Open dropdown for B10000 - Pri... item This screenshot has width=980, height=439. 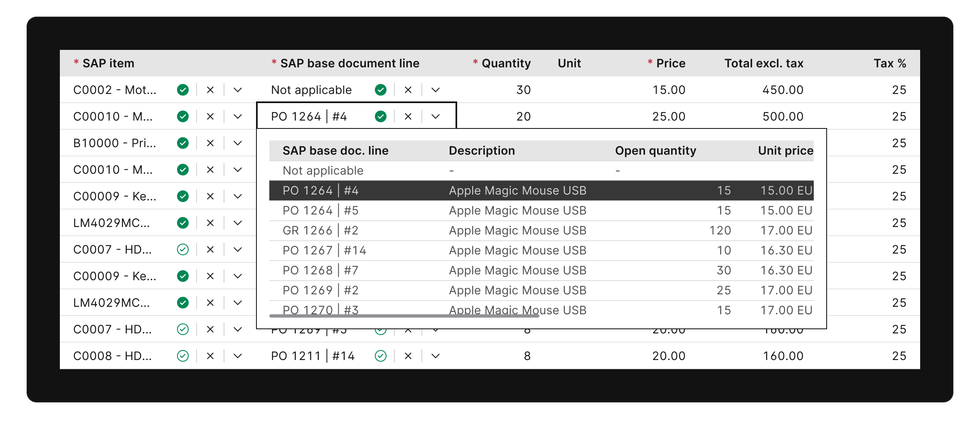(x=238, y=143)
